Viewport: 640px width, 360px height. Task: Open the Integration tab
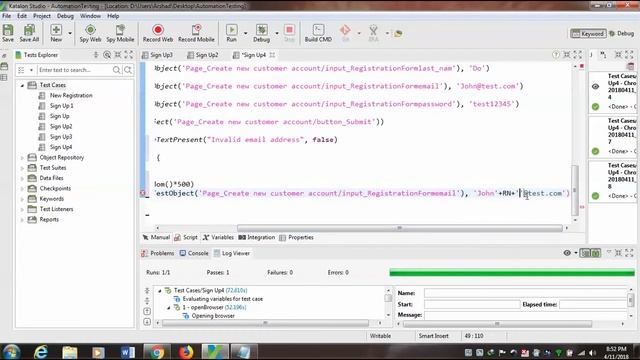click(257, 237)
